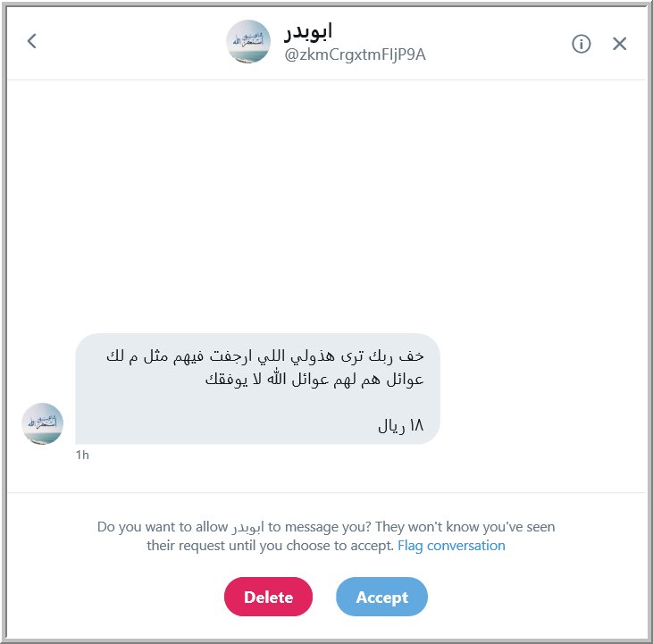Viewport: 653px width, 644px height.
Task: Click the display name ابوبدر in the header
Action: pos(308,31)
